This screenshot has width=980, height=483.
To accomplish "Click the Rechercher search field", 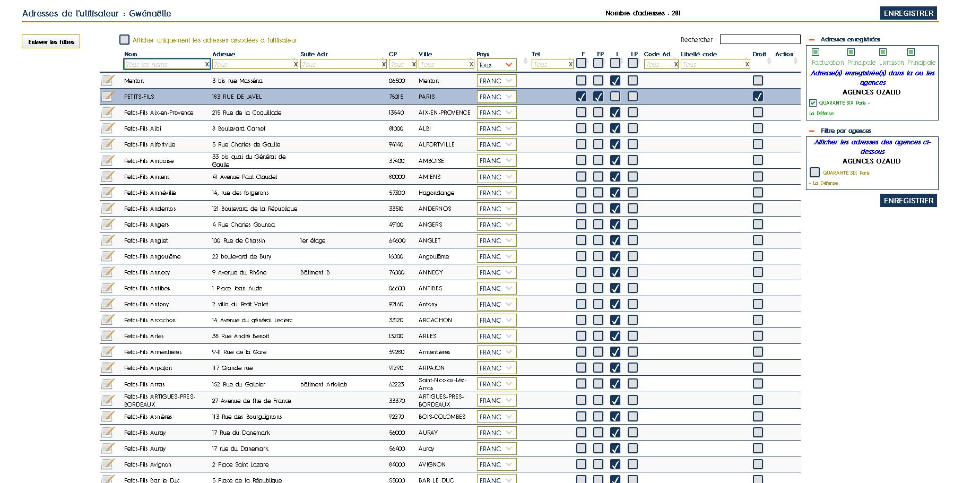I will (x=760, y=39).
